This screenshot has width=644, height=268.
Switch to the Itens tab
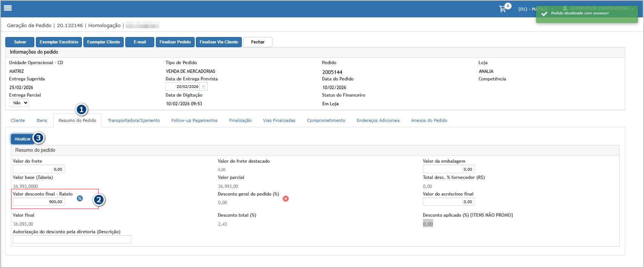click(x=42, y=120)
